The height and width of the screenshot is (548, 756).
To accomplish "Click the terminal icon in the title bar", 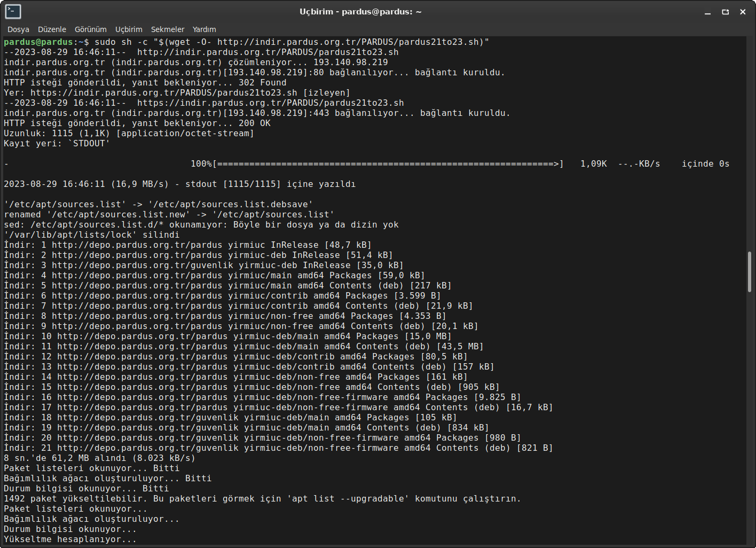I will point(13,11).
